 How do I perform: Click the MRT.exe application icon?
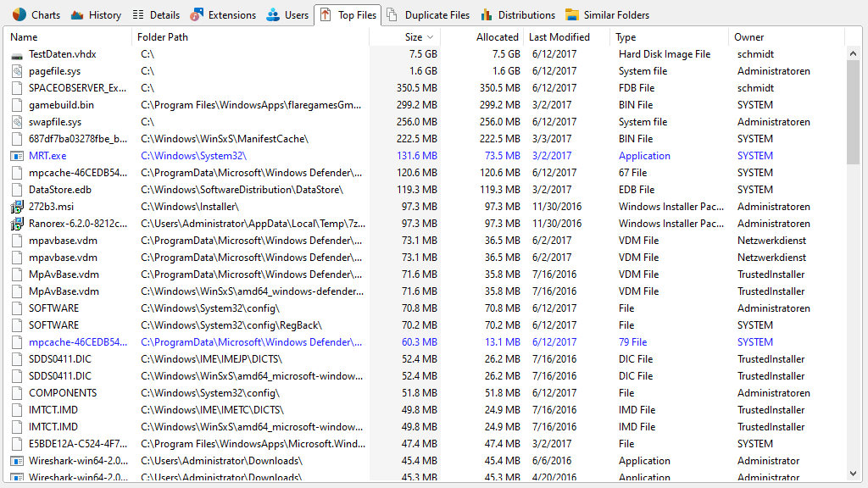pos(17,156)
